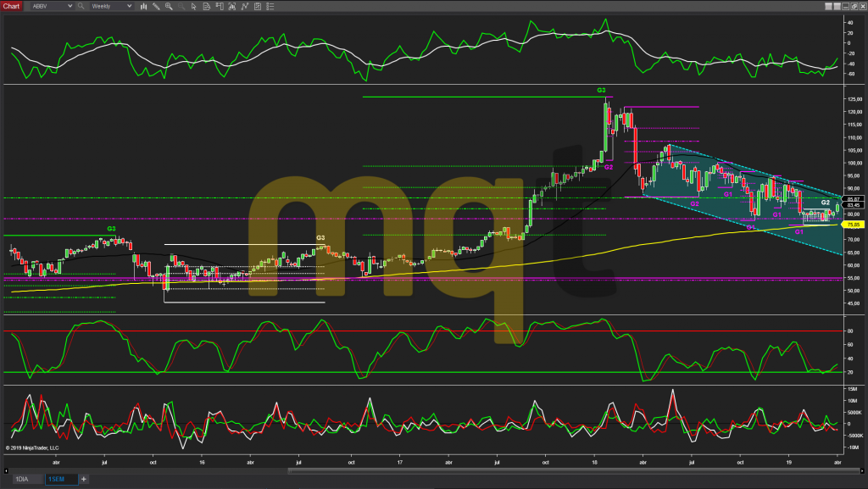Click the red Chart title label
The width and height of the screenshot is (868, 489).
(x=12, y=6)
